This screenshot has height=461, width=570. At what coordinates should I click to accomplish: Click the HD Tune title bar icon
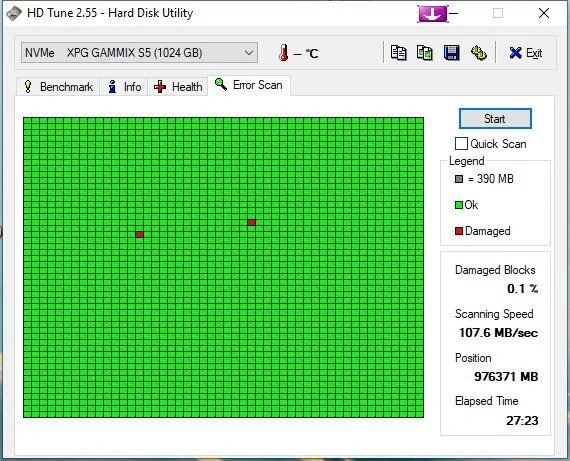(14, 13)
